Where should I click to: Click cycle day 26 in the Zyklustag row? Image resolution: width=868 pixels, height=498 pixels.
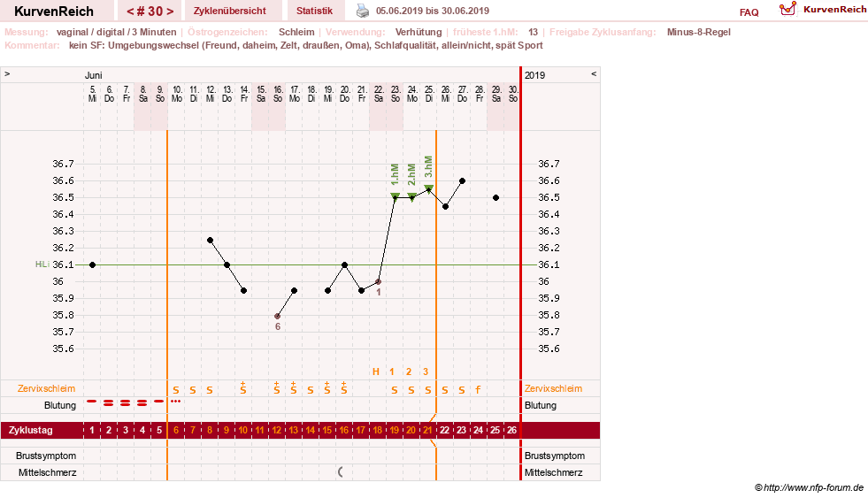[512, 430]
